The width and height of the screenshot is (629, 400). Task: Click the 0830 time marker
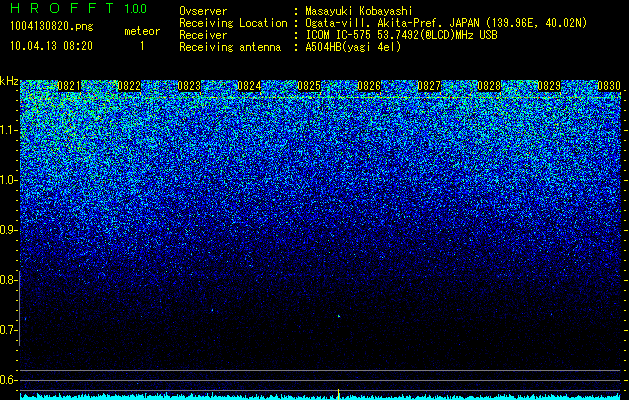click(609, 86)
